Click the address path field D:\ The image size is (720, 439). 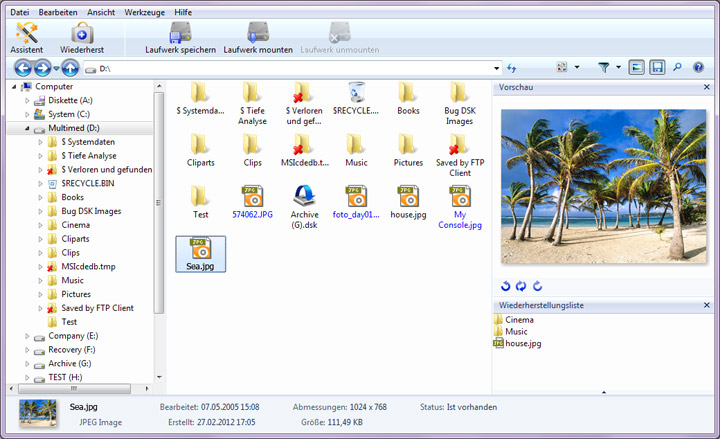click(294, 68)
